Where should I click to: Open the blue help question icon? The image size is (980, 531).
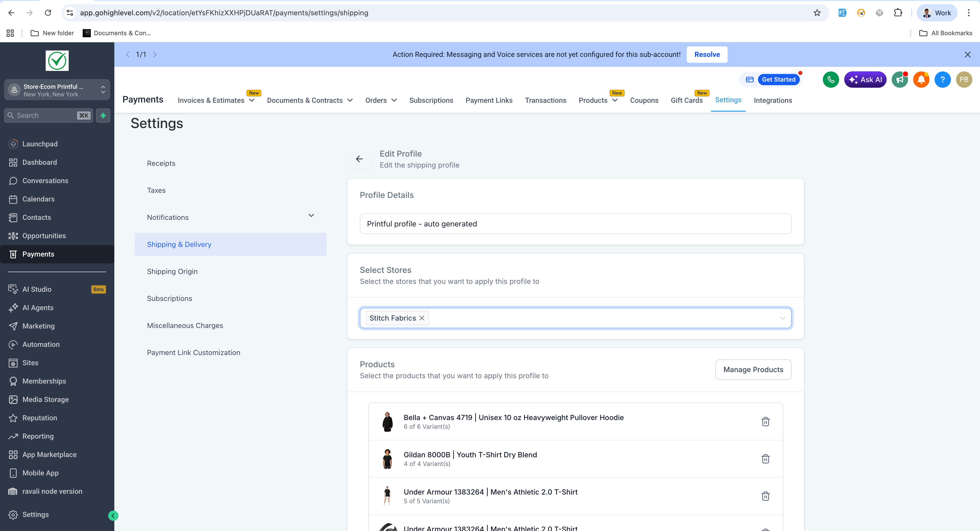click(x=942, y=79)
